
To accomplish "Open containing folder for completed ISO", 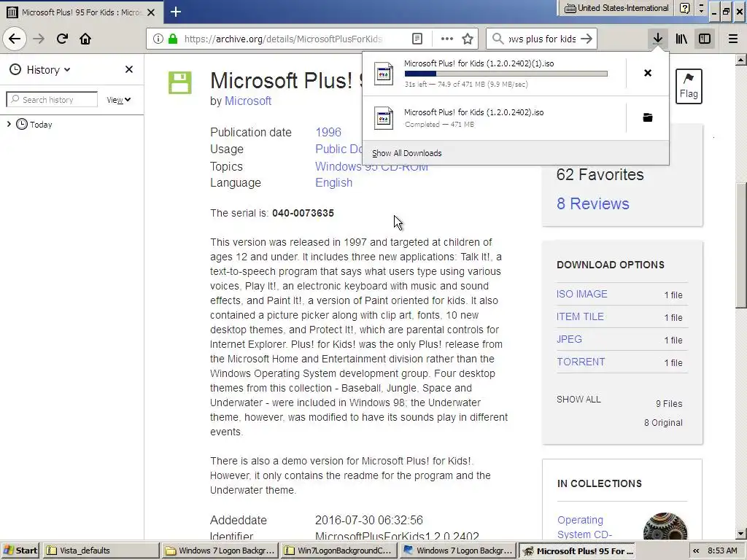I will pos(648,117).
